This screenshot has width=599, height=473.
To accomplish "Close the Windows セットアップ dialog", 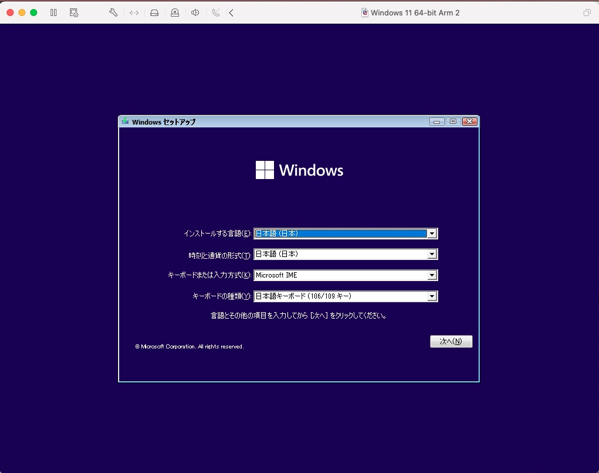I will (x=469, y=121).
